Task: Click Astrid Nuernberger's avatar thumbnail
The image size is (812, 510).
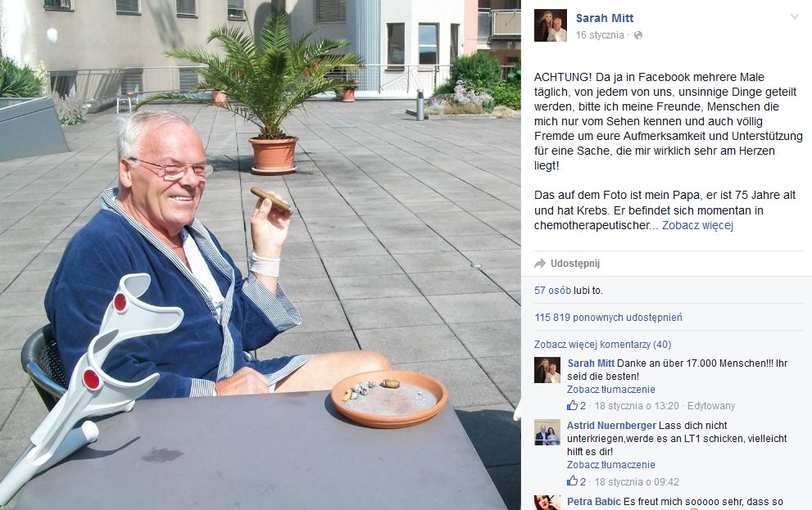Action: pos(547,432)
